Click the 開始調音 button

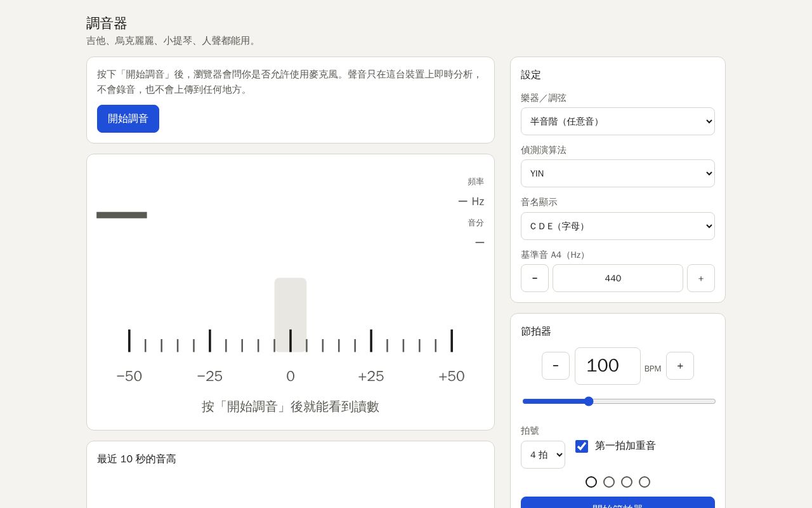pos(128,119)
